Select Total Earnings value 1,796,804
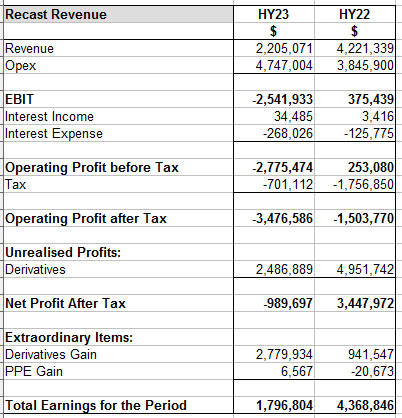This screenshot has width=402, height=418. tap(284, 406)
